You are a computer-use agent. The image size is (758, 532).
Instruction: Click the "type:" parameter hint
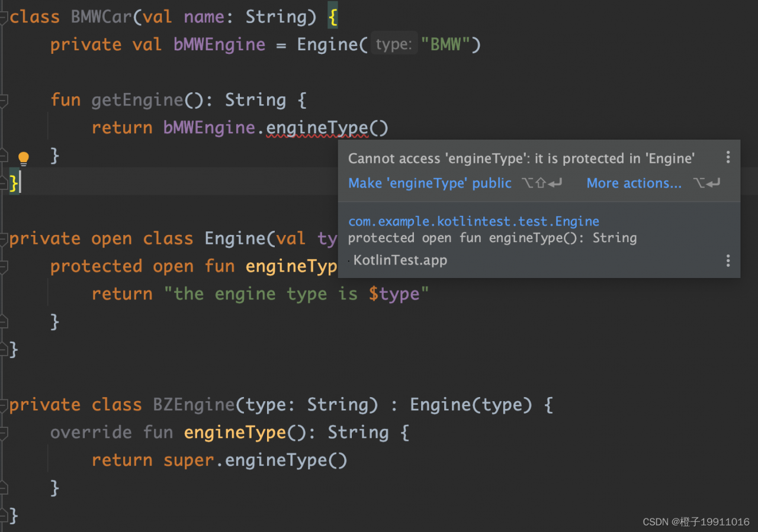(x=393, y=45)
